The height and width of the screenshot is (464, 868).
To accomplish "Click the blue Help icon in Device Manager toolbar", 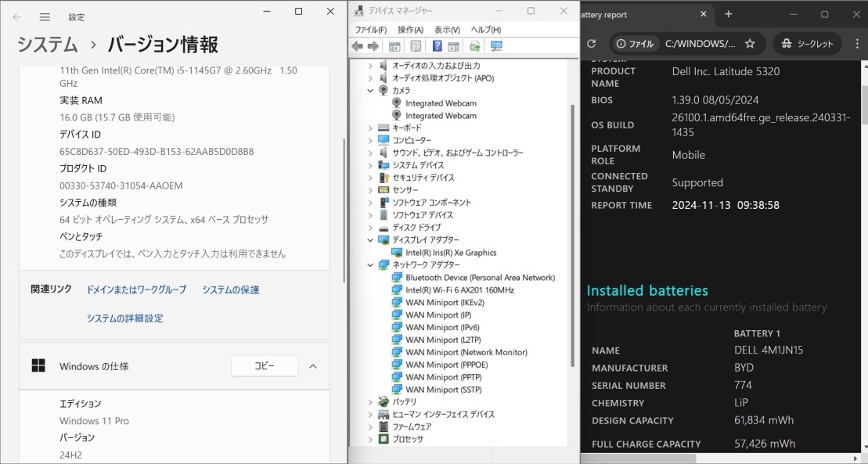I will (437, 46).
